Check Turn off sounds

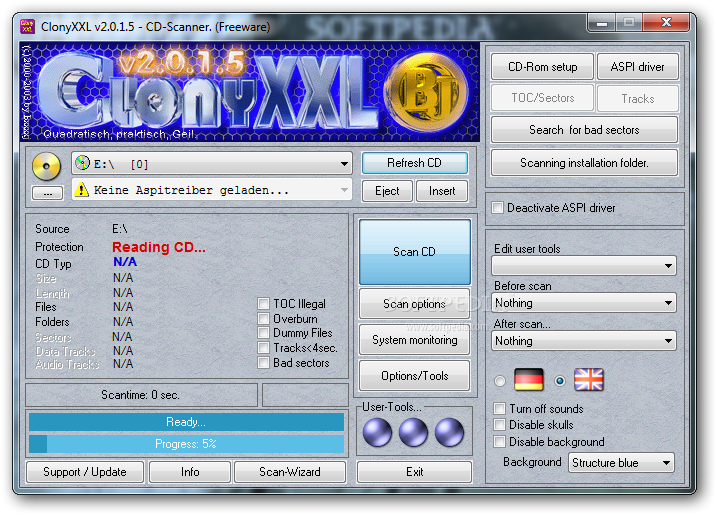coord(500,408)
